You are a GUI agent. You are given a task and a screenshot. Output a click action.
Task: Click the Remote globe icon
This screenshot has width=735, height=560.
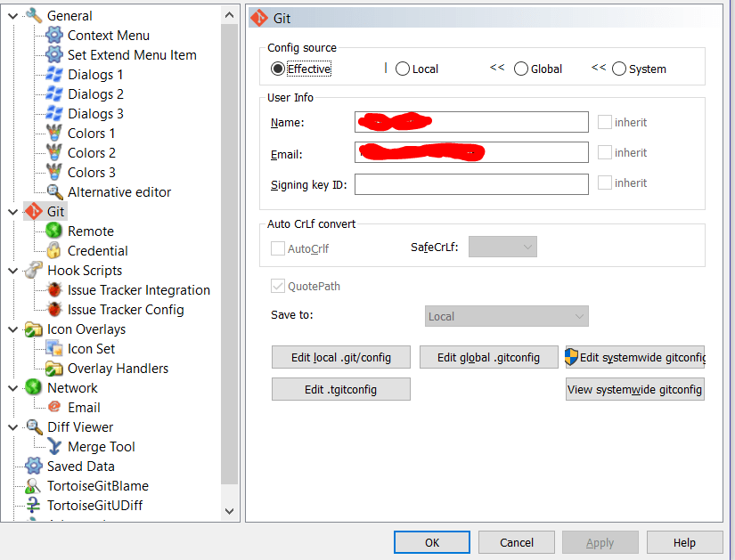pos(54,231)
